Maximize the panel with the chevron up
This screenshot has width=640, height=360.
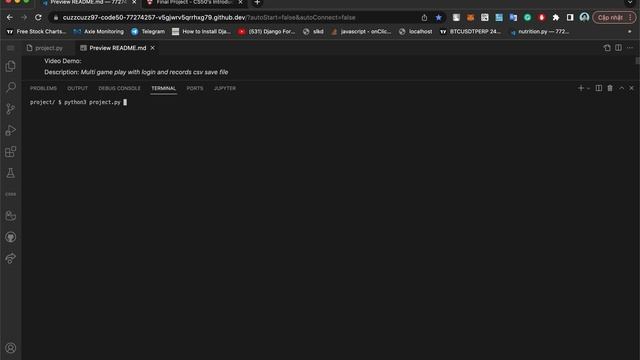[621, 88]
